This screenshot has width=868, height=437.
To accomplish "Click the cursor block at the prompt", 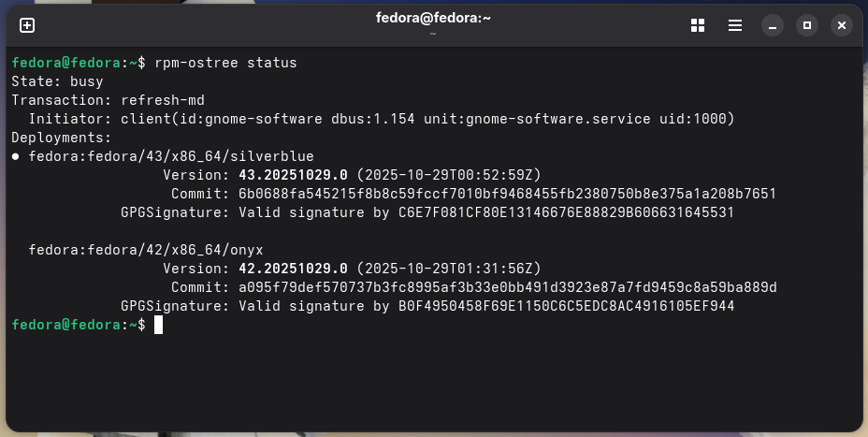I will pyautogui.click(x=158, y=325).
